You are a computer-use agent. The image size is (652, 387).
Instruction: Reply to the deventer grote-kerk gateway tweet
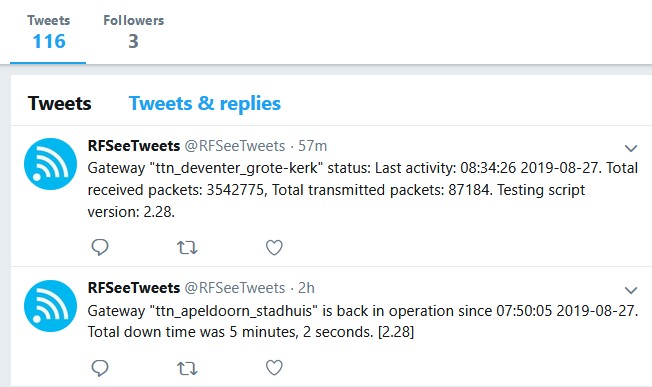click(100, 247)
